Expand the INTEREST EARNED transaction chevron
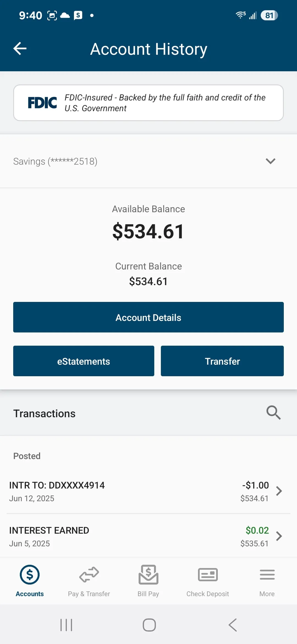The image size is (297, 644). [279, 536]
